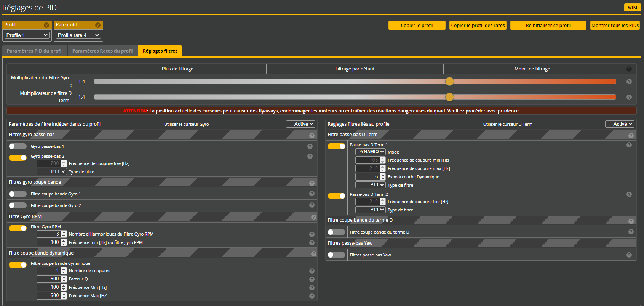Click help icon next to Profil label

[x=46, y=25]
